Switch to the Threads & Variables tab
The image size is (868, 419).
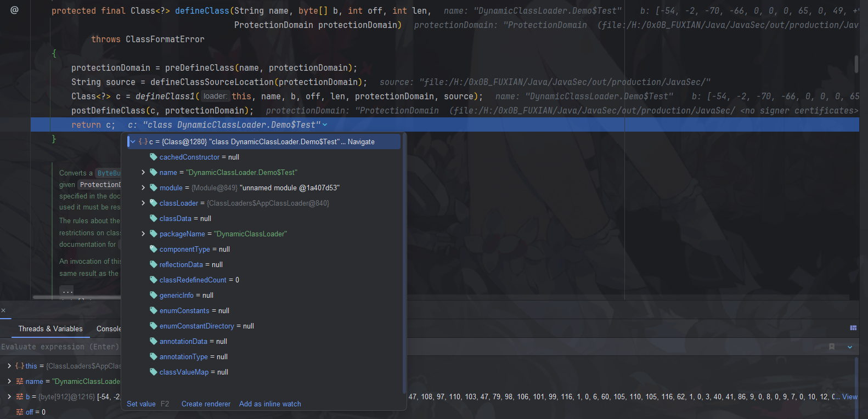click(x=50, y=329)
